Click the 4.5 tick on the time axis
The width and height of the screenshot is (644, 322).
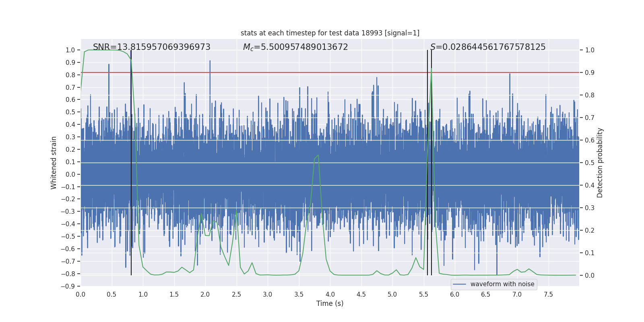[361, 295]
